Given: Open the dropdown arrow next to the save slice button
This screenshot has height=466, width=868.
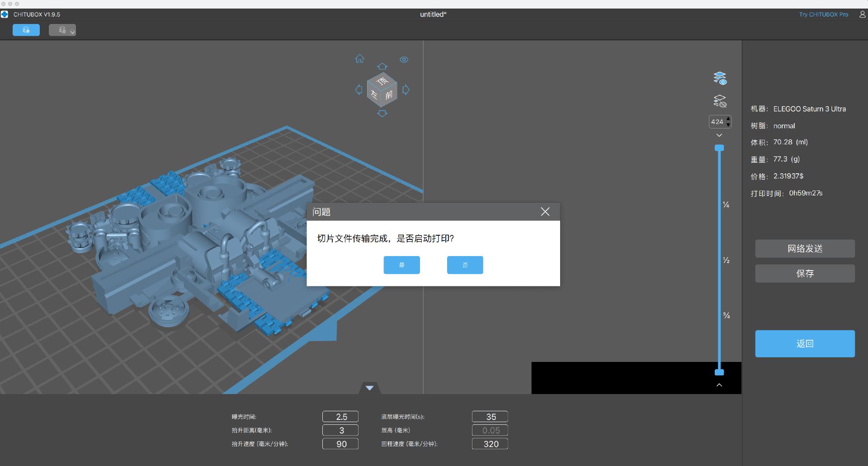Looking at the screenshot, I should point(72,32).
